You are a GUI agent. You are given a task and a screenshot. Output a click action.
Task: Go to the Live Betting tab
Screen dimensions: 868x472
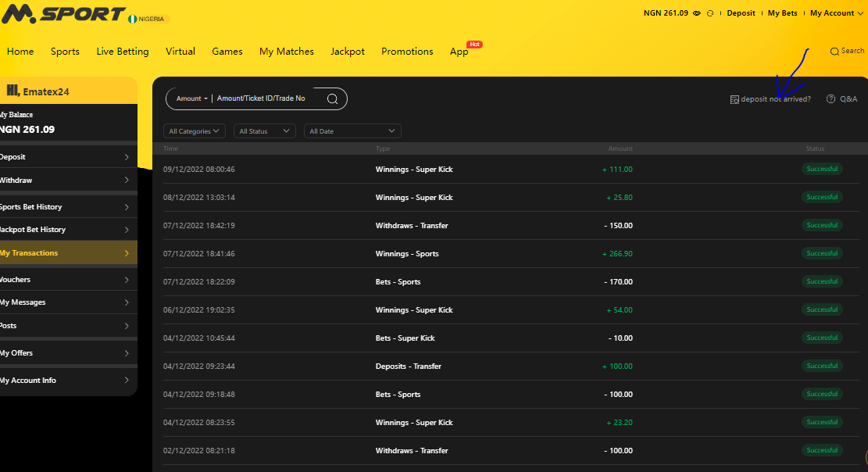(123, 52)
